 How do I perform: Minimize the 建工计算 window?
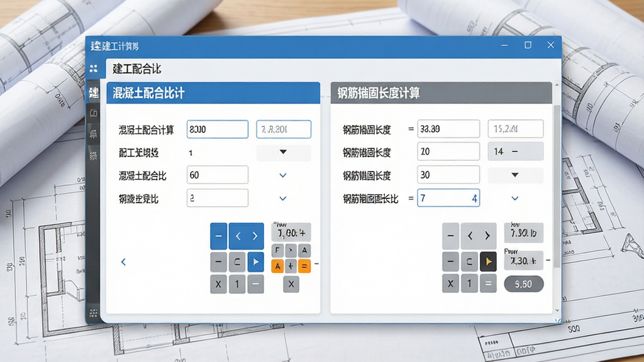pyautogui.click(x=505, y=45)
